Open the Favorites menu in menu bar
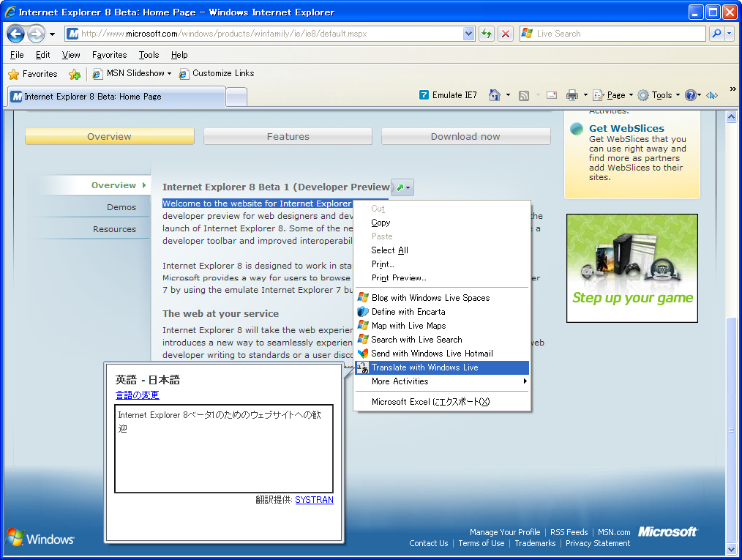This screenshot has height=560, width=742. tap(109, 55)
